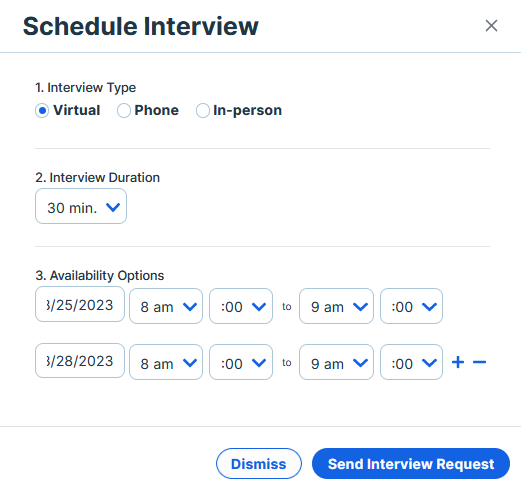The height and width of the screenshot is (494, 521).
Task: Open second row start hour 8 am dropdown
Action: pyautogui.click(x=166, y=362)
